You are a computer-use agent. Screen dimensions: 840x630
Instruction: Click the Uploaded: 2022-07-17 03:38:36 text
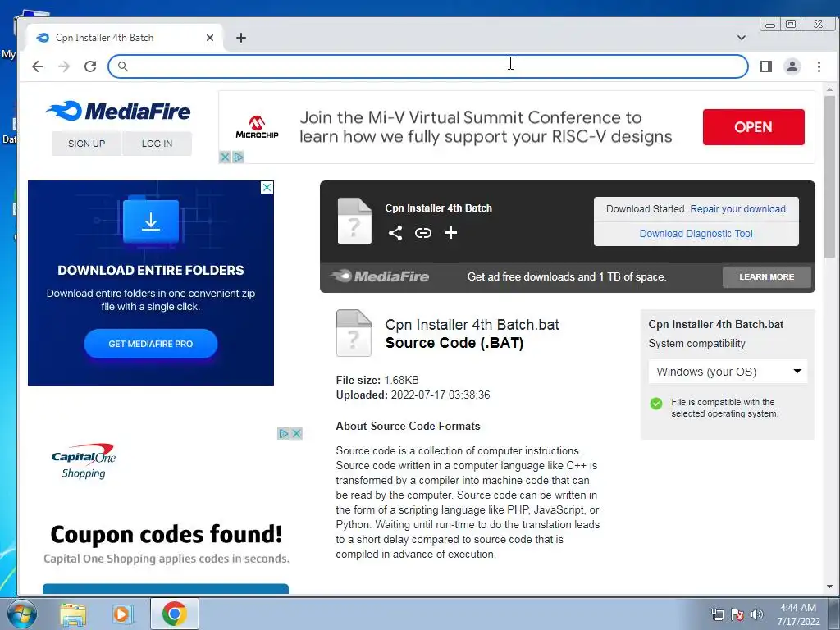click(413, 395)
